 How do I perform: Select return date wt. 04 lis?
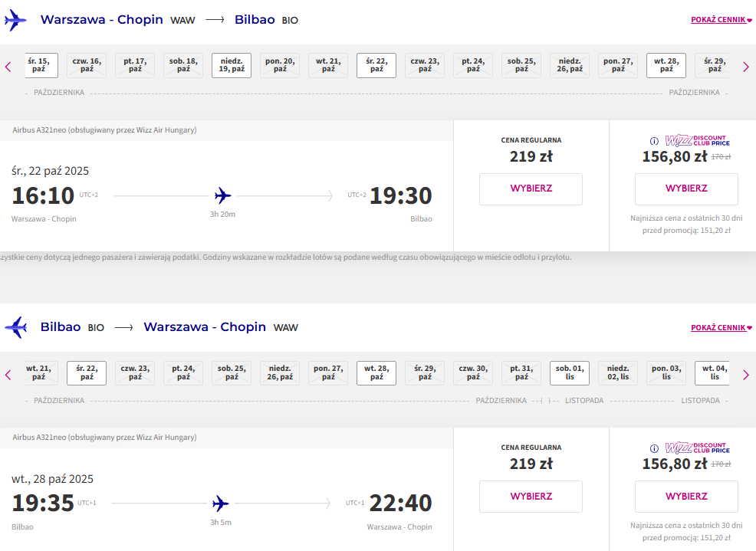pos(712,372)
